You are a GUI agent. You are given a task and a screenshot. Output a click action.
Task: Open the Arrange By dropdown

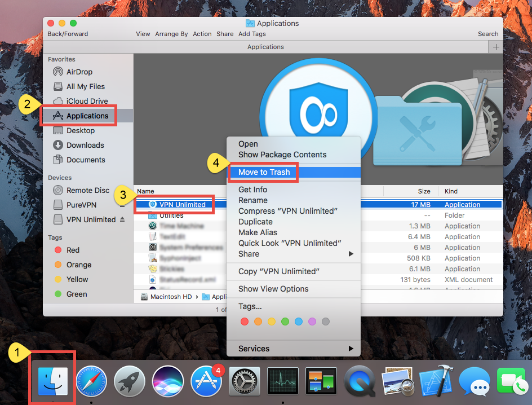click(x=171, y=34)
